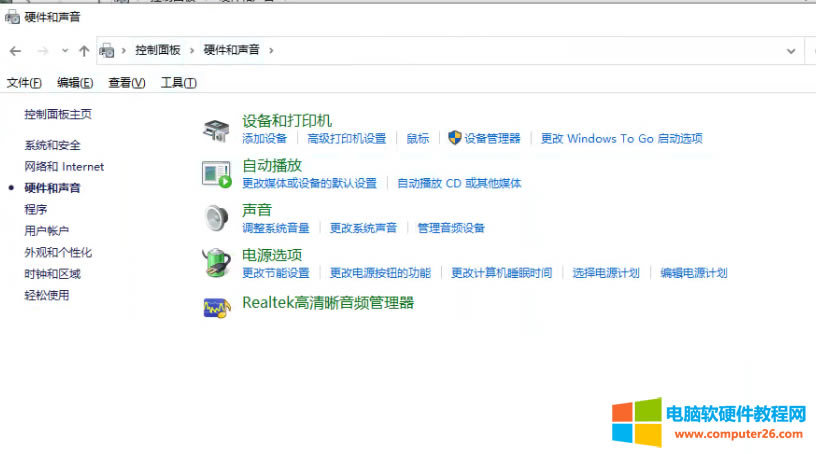Open the Realtek audio manager icon
816x454 pixels.
217,308
